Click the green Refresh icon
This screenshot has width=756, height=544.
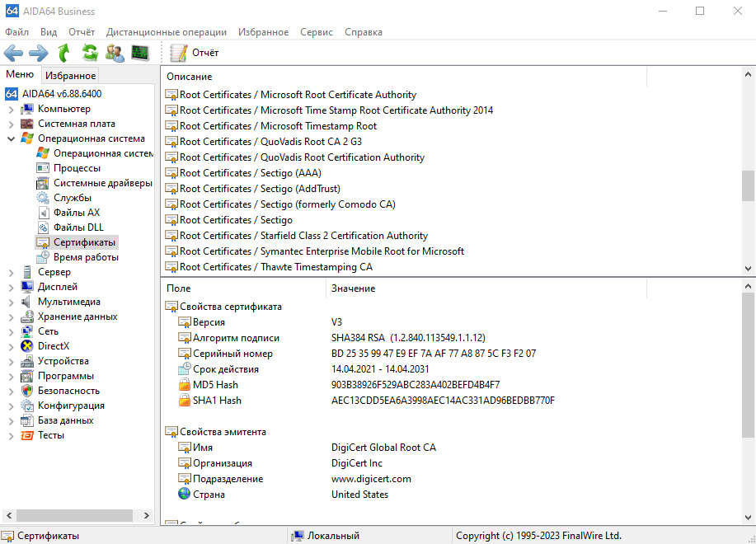90,53
